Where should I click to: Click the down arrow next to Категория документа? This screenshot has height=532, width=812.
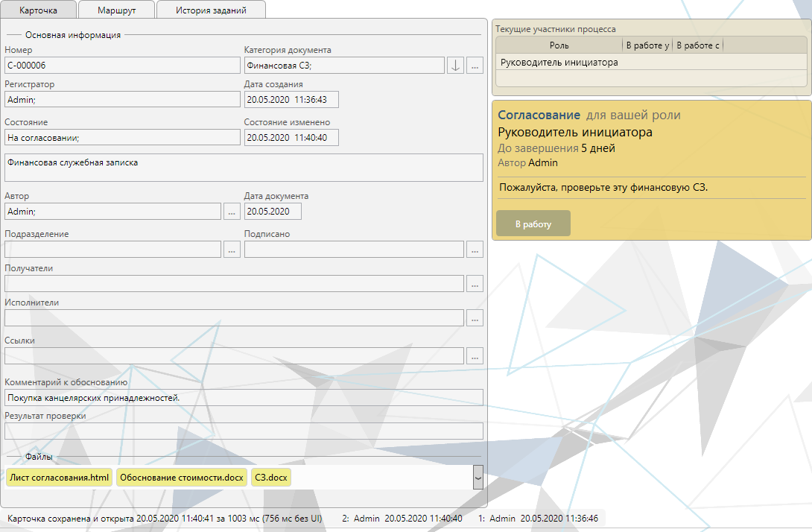(x=456, y=65)
